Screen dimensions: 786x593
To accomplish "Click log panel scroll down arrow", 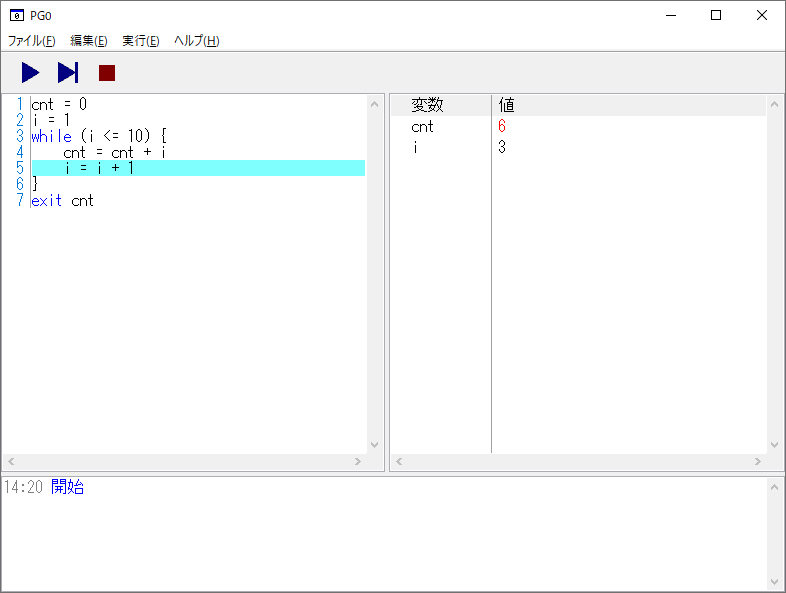I will tap(774, 581).
